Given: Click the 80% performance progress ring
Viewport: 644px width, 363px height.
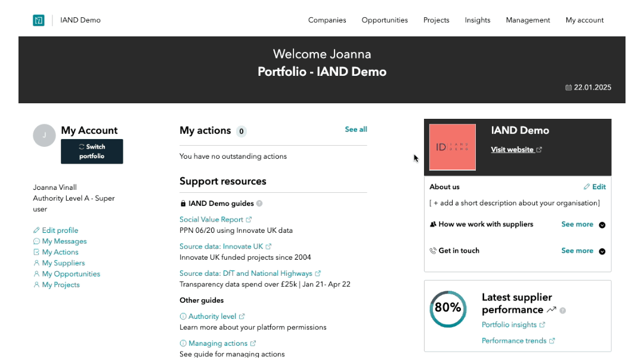Looking at the screenshot, I should click(x=448, y=309).
